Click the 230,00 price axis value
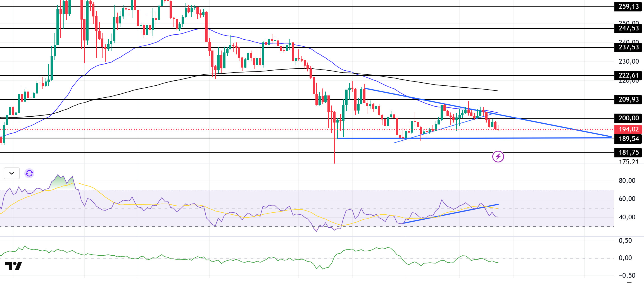 pos(629,61)
